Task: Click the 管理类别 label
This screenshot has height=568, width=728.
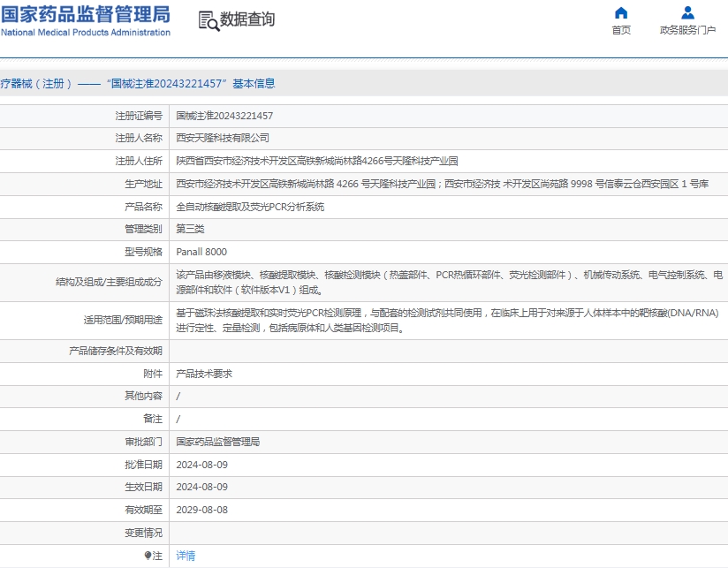Action: (143, 230)
